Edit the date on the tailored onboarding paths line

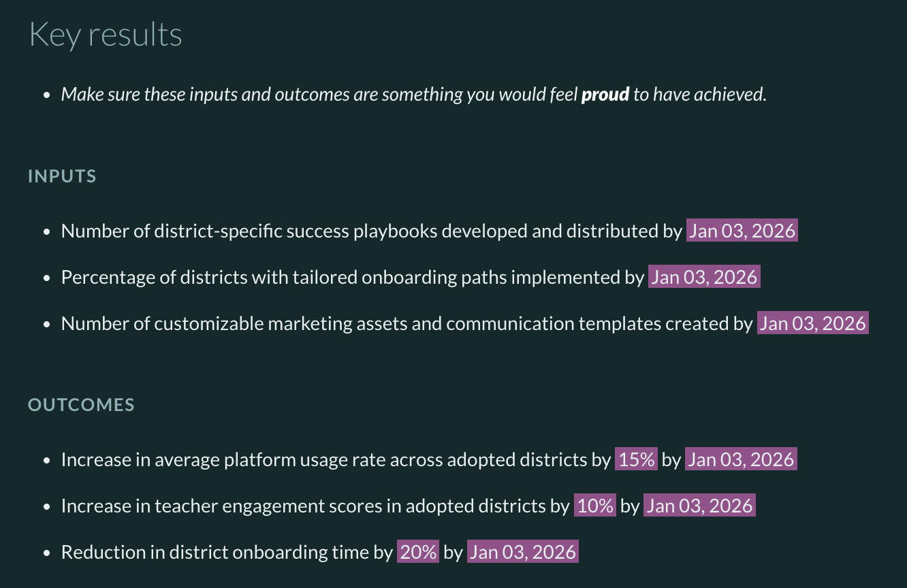704,278
